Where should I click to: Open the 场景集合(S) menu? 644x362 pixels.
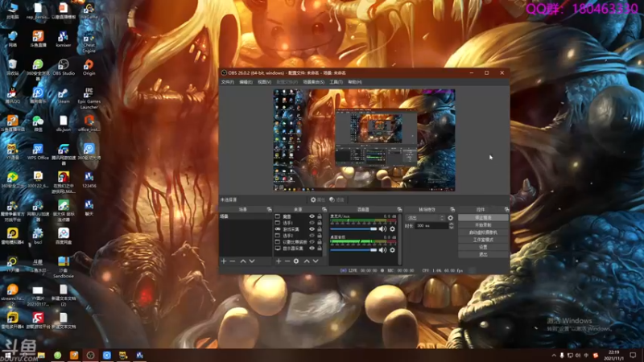pyautogui.click(x=313, y=82)
